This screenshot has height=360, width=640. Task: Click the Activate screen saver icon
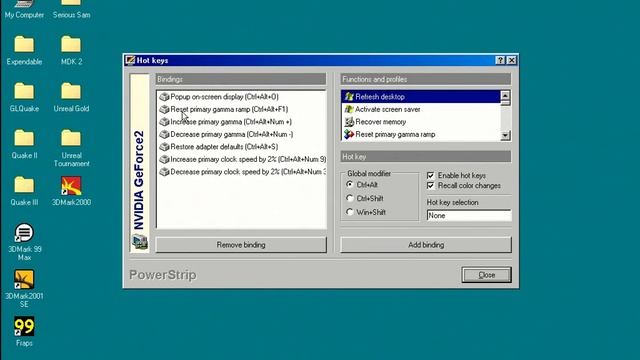(349, 109)
